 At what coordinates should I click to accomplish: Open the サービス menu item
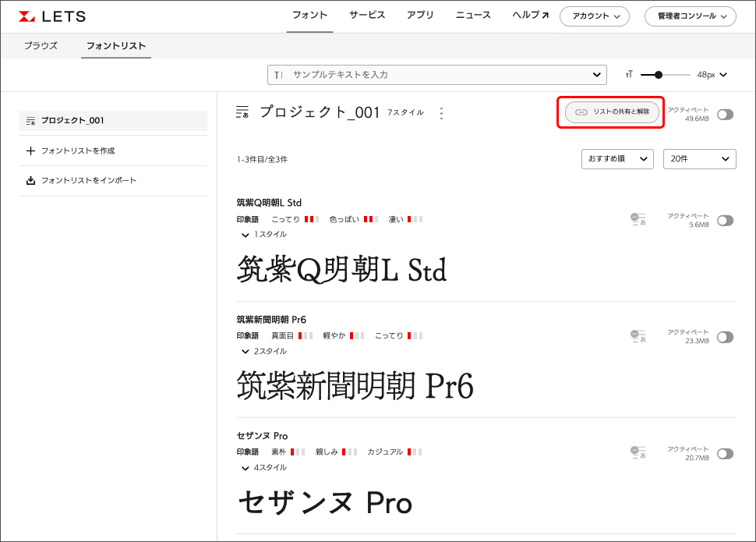click(367, 15)
